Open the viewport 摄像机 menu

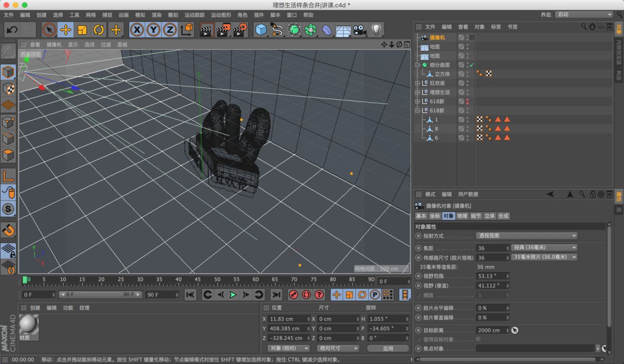pos(54,45)
